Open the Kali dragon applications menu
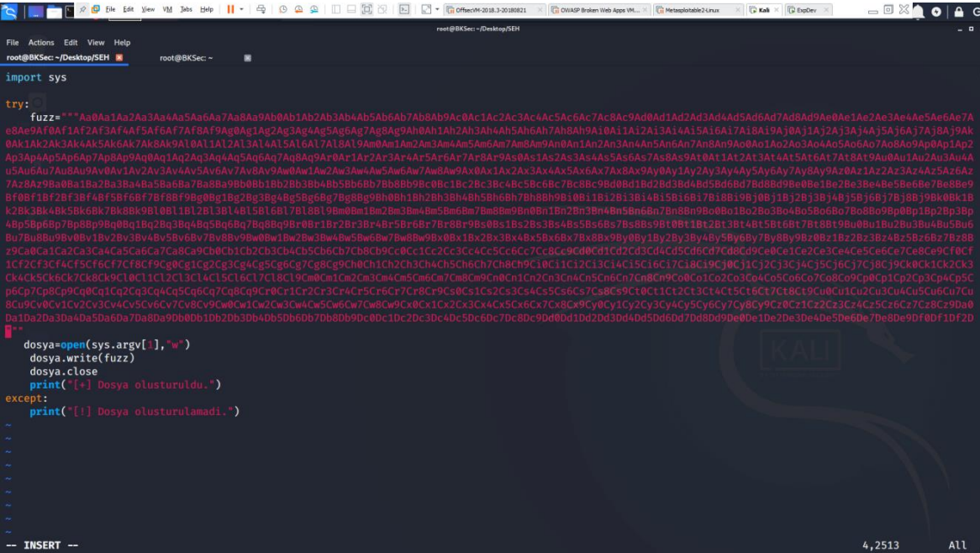Image resolution: width=980 pixels, height=553 pixels. coord(8,10)
